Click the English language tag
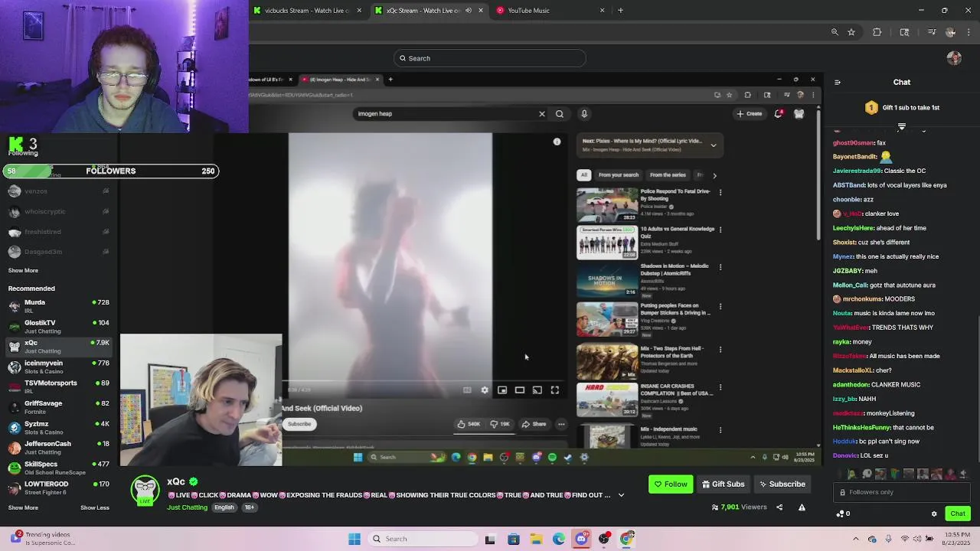 pyautogui.click(x=224, y=507)
